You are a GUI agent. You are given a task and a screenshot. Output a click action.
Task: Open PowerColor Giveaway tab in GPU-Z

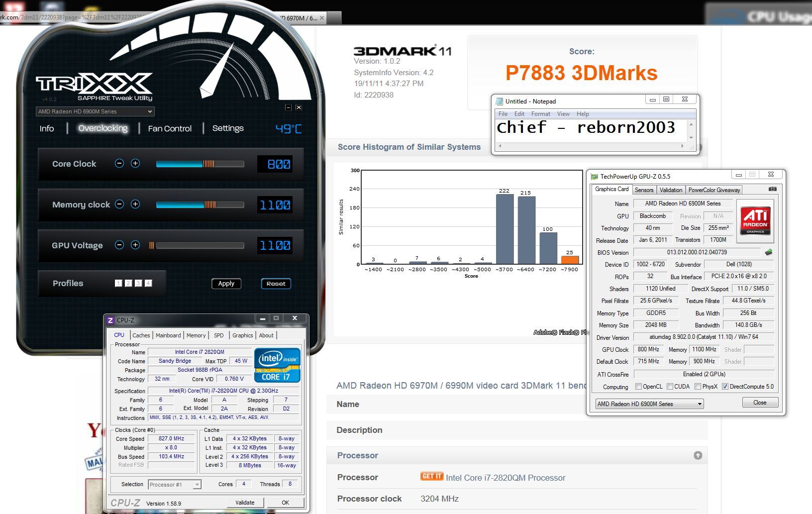tap(714, 190)
